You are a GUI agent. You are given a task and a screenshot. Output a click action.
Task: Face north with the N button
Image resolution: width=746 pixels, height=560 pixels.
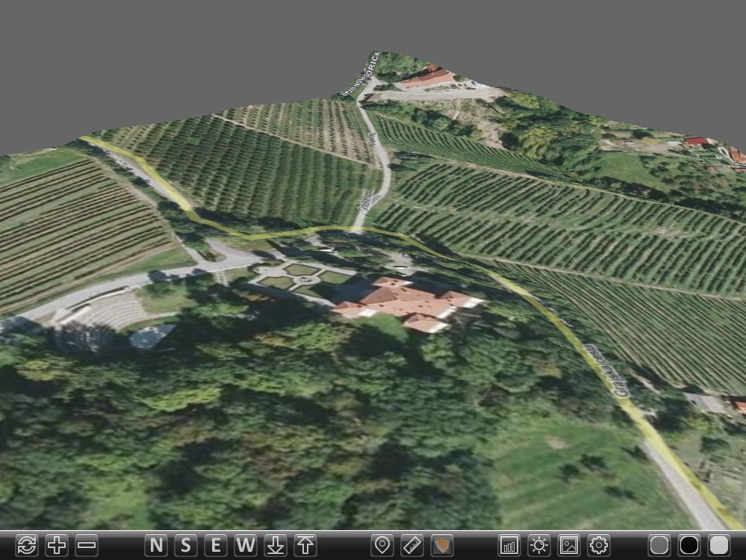(x=155, y=545)
